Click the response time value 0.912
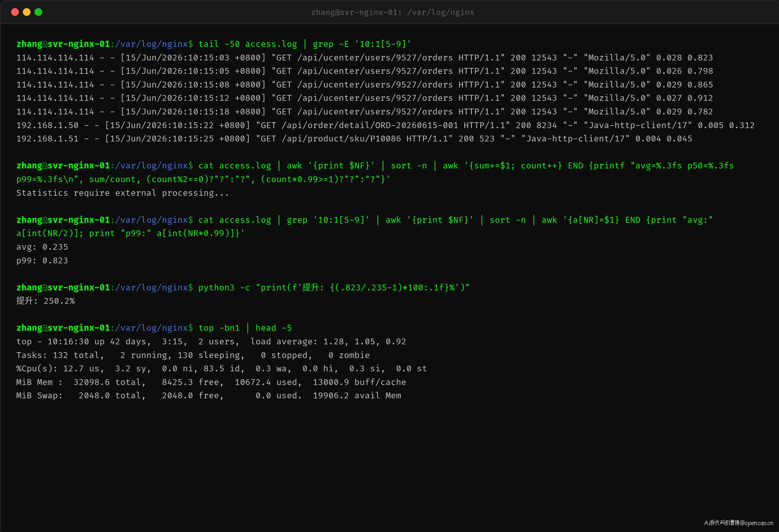Screen dimensions: 779x532 pyautogui.click(x=700, y=98)
